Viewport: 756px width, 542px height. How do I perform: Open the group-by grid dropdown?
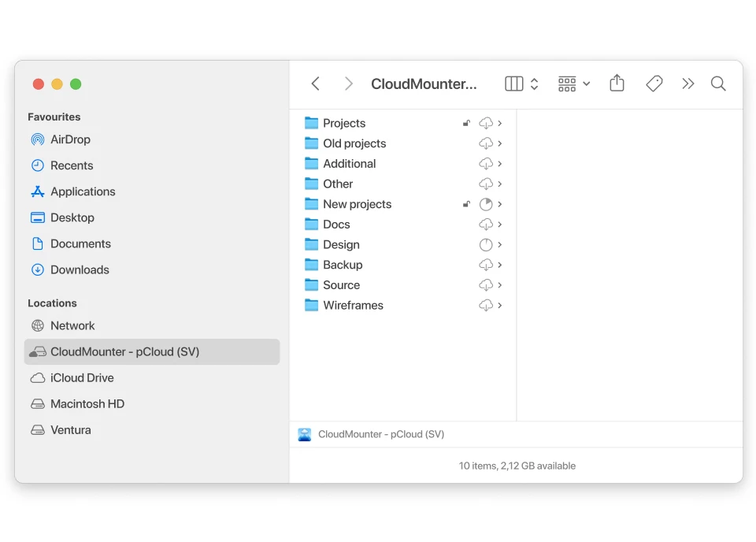(573, 84)
